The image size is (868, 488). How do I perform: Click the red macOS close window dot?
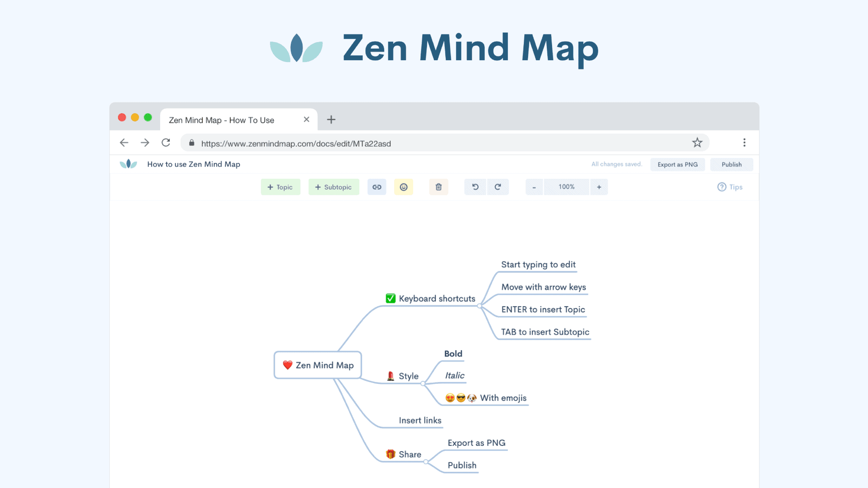(x=122, y=118)
